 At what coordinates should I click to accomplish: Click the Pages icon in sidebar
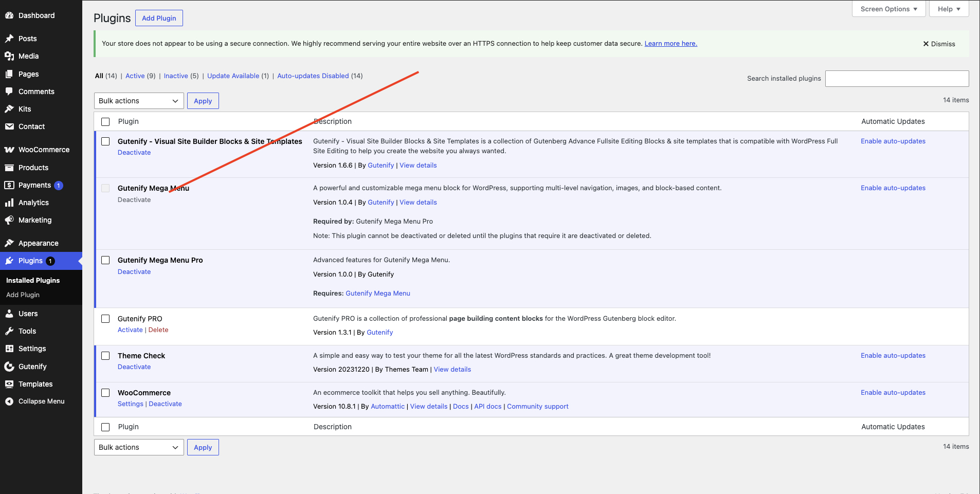tap(9, 74)
